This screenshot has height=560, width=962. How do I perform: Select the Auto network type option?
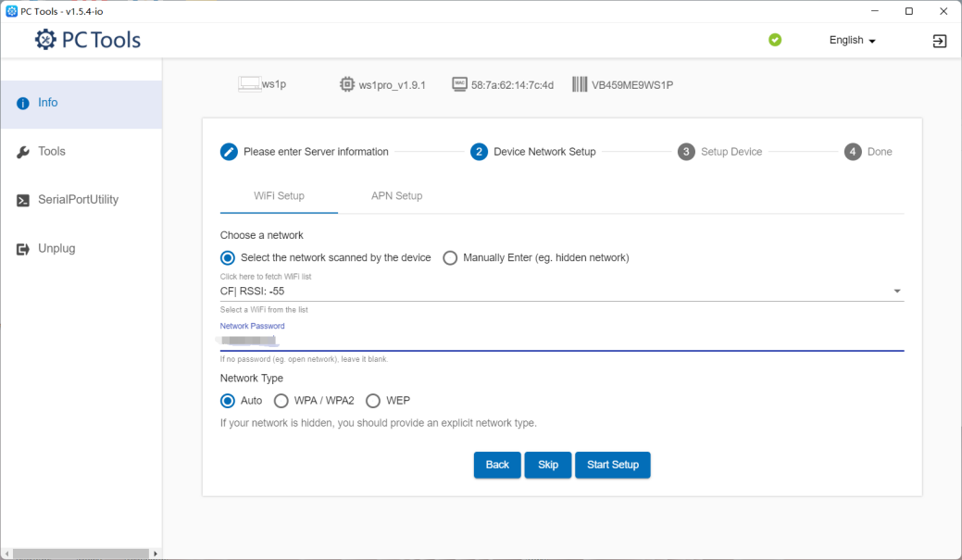coord(228,401)
